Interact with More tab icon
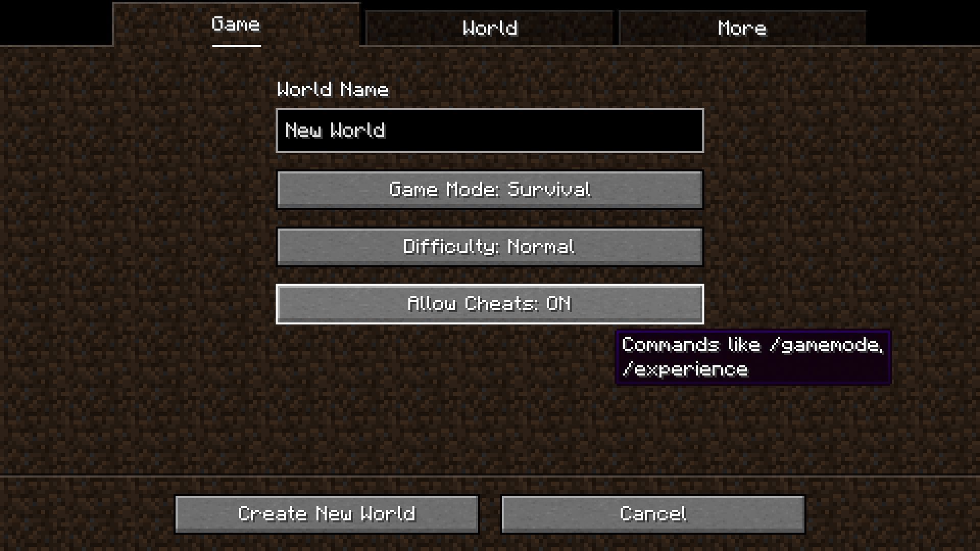Screen dimensions: 980x551 pyautogui.click(x=741, y=27)
